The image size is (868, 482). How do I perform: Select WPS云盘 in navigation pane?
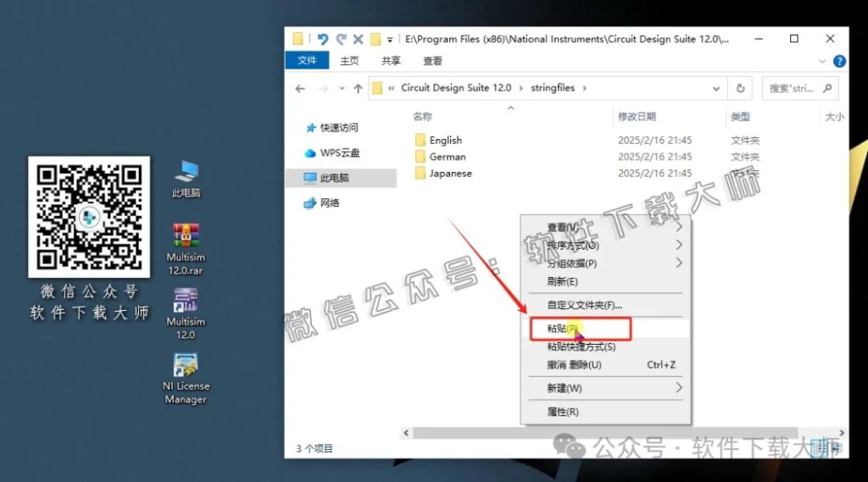click(339, 152)
